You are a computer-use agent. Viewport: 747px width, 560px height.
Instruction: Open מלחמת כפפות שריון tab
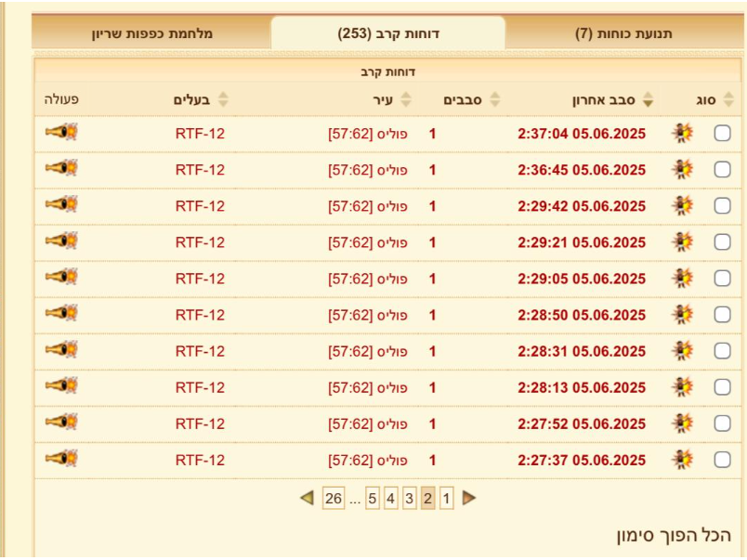click(x=152, y=33)
